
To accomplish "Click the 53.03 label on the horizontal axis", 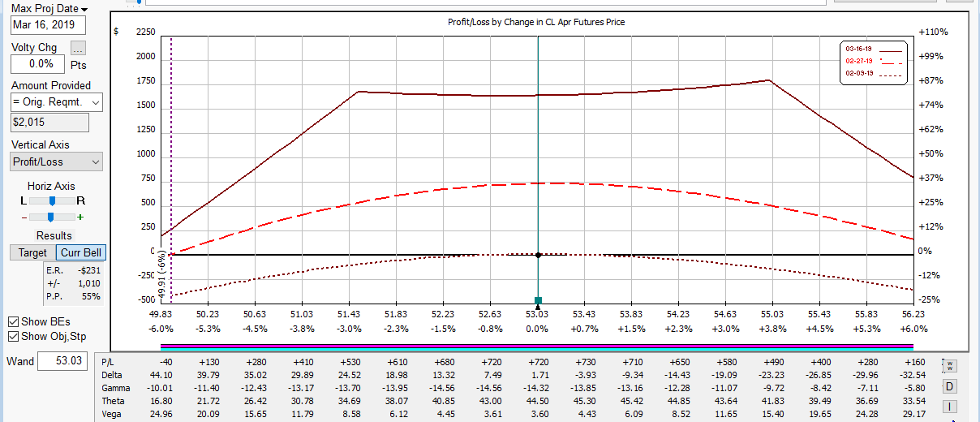I will pyautogui.click(x=537, y=314).
